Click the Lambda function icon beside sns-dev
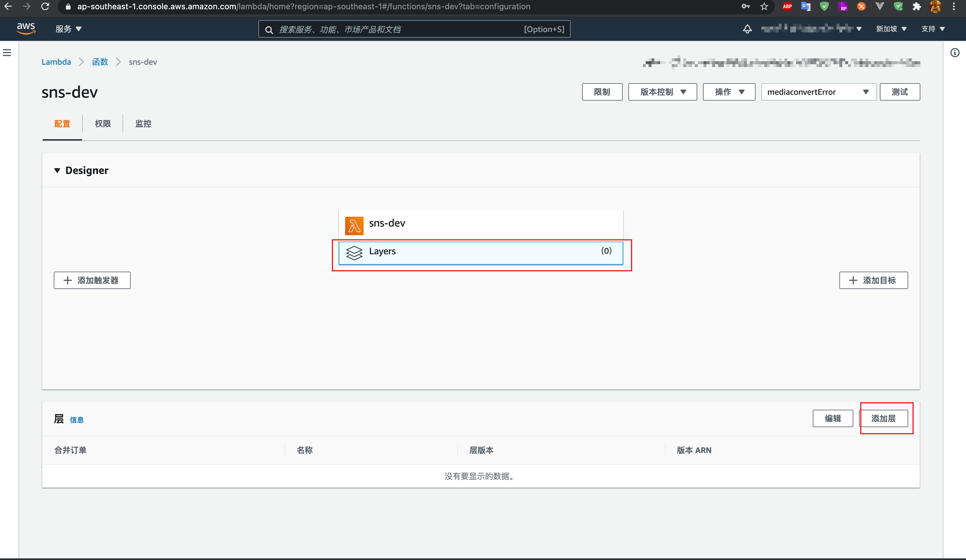The width and height of the screenshot is (966, 560). click(x=354, y=225)
